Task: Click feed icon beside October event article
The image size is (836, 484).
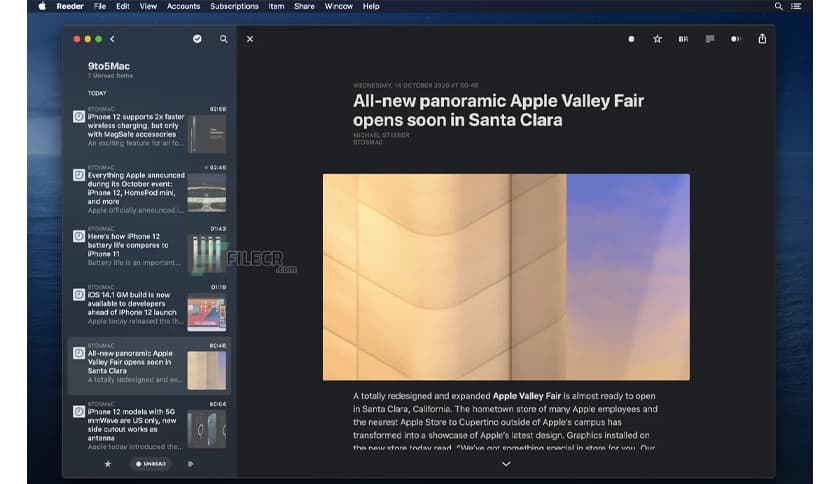Action: click(79, 175)
